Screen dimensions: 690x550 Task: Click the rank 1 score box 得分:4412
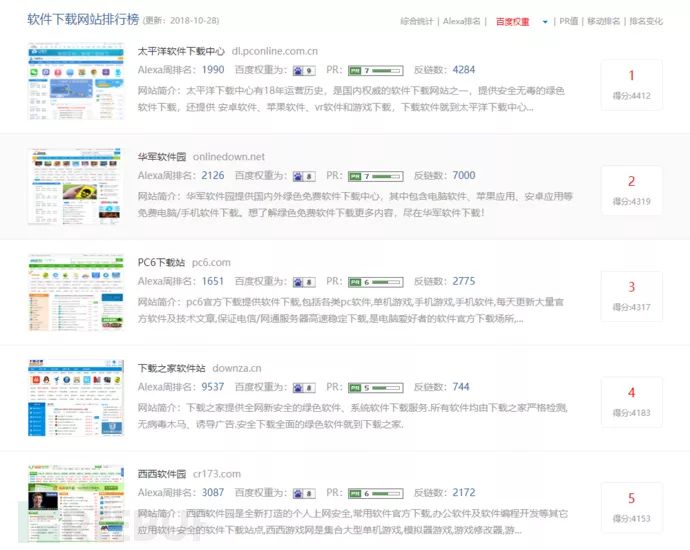point(631,85)
